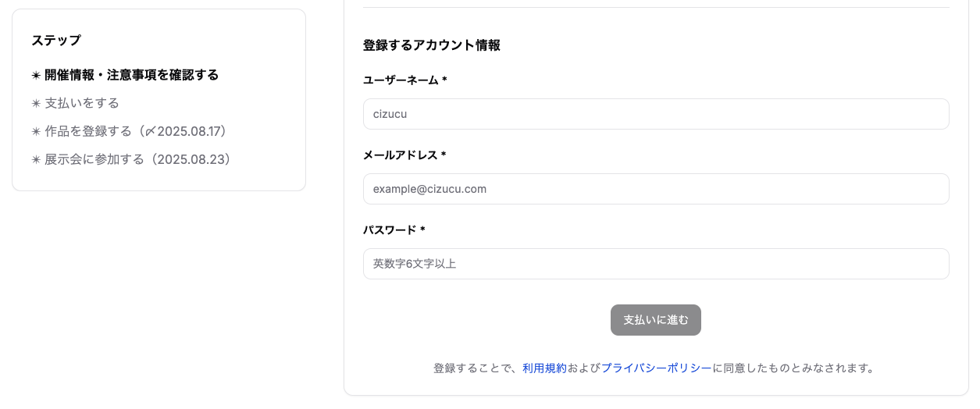This screenshot has height=409, width=980.
Task: Open the 利用規約 link
Action: point(544,368)
